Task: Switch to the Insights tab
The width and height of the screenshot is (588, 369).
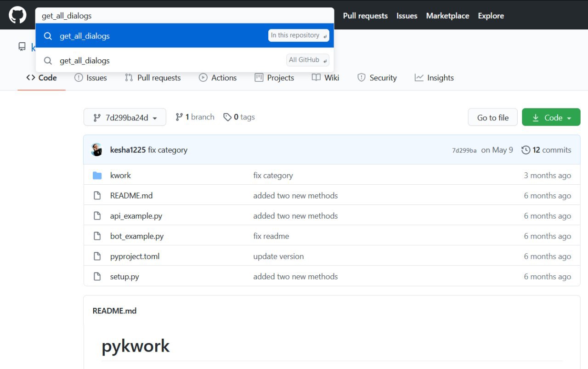Action: click(x=434, y=78)
